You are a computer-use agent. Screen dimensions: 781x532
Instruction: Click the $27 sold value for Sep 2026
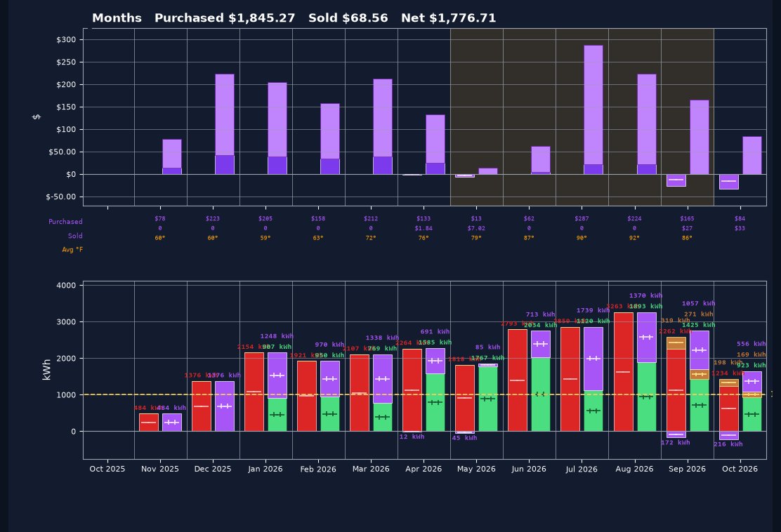[x=687, y=228]
